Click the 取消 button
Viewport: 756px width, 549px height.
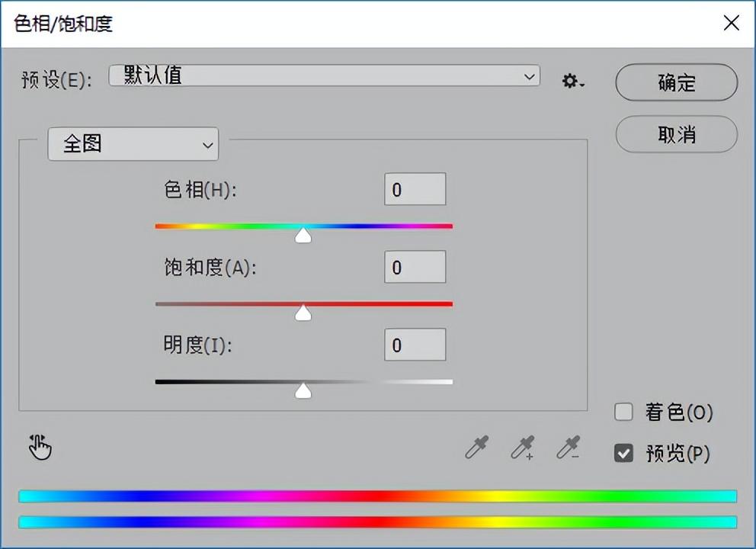(x=677, y=135)
